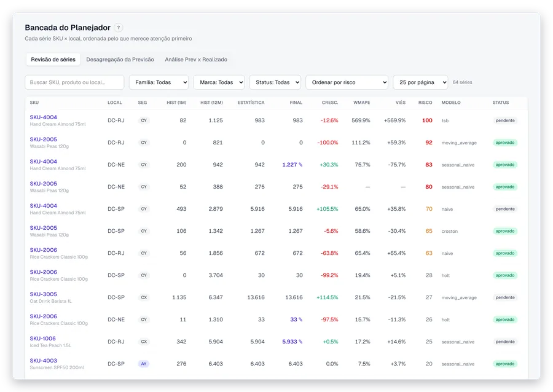Click the 64 séries count label
This screenshot has width=553, height=392.
[462, 82]
